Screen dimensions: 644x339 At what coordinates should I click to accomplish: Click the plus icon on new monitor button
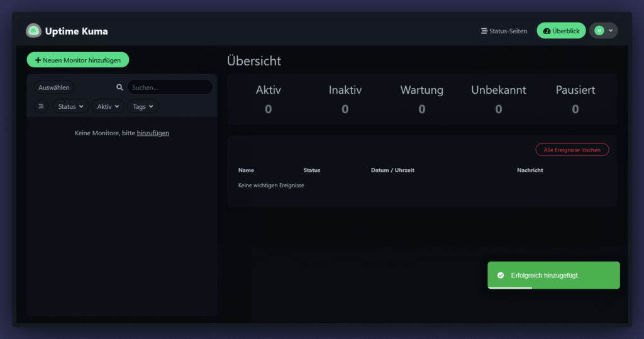[38, 60]
